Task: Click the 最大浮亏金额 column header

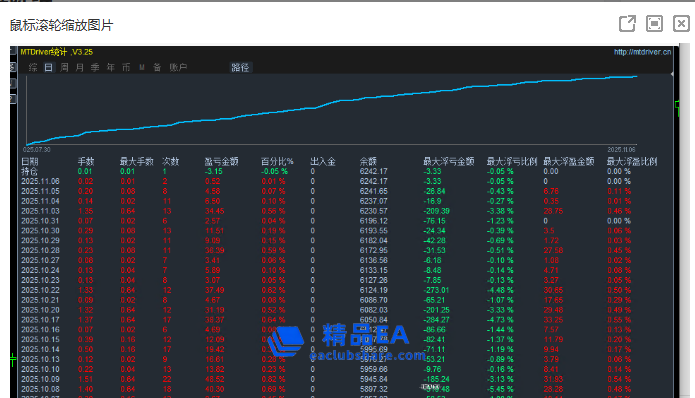Action: [x=449, y=161]
